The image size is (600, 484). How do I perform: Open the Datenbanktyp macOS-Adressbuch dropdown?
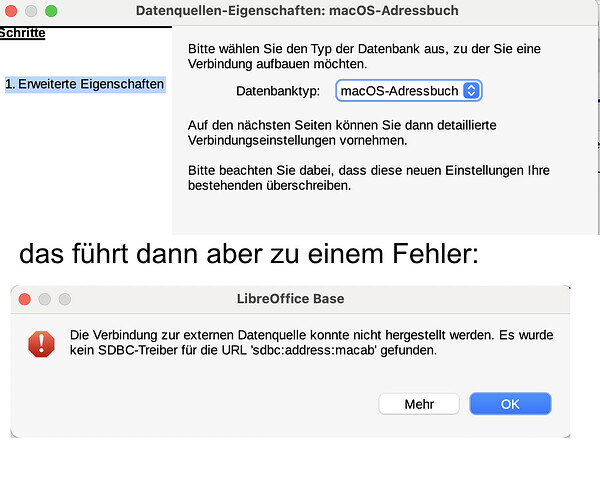coord(408,91)
